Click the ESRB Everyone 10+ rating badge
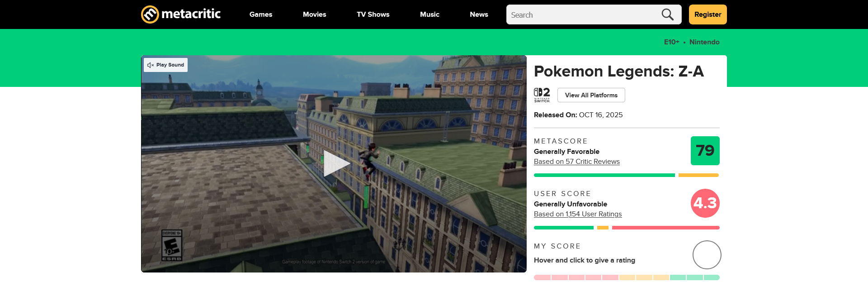The width and height of the screenshot is (868, 282). point(172,245)
